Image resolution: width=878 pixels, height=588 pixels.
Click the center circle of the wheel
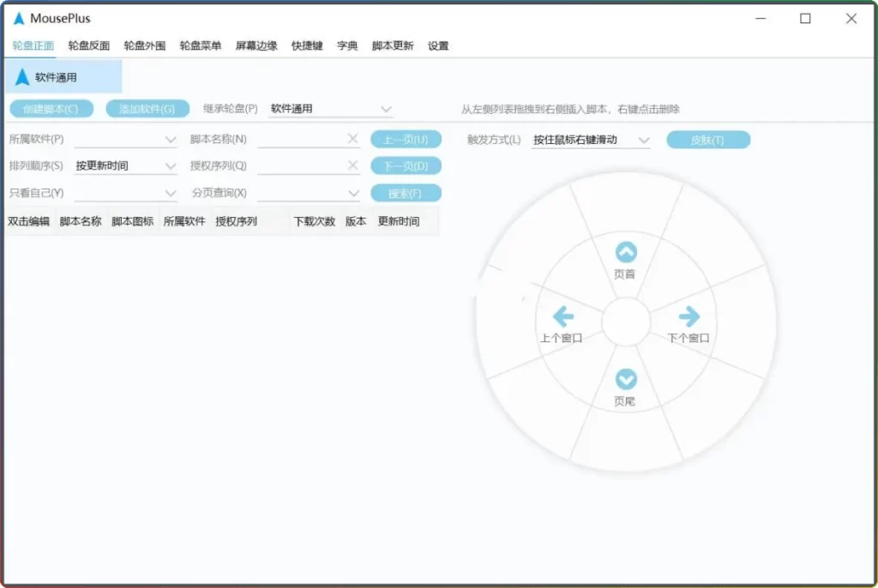click(626, 322)
